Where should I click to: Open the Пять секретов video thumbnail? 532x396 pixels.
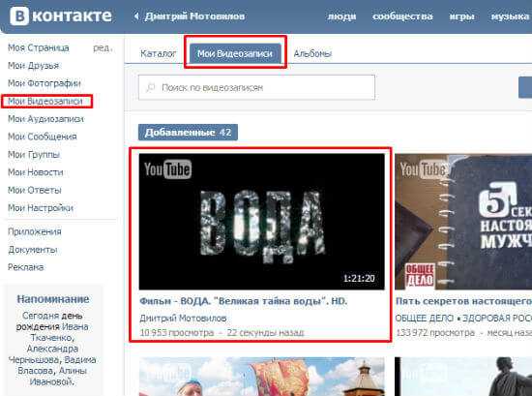463,222
